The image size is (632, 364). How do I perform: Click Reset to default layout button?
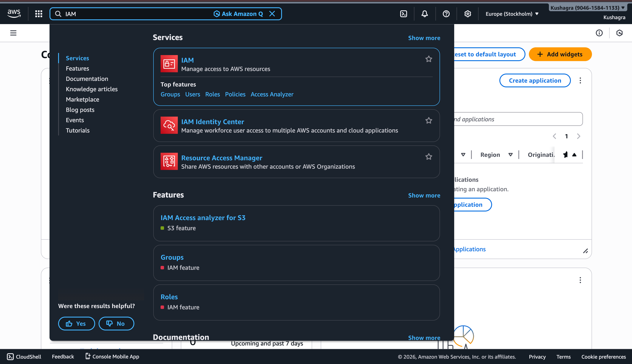point(489,54)
